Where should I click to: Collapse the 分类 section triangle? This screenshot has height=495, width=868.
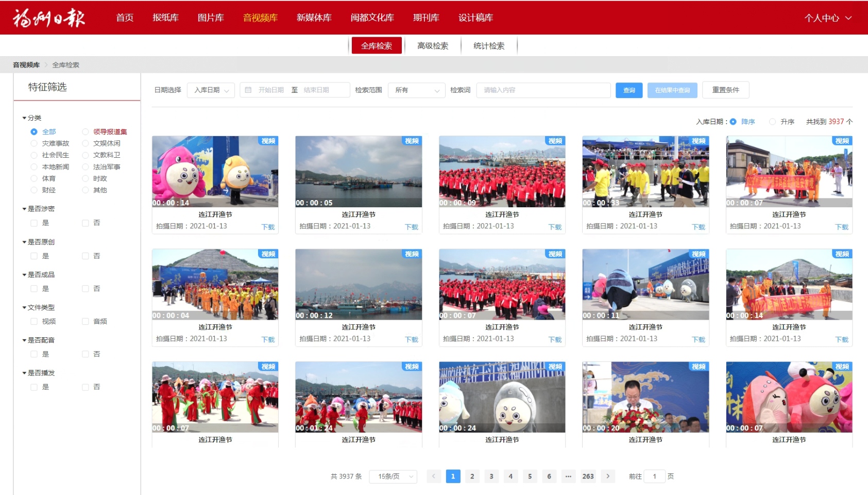24,118
